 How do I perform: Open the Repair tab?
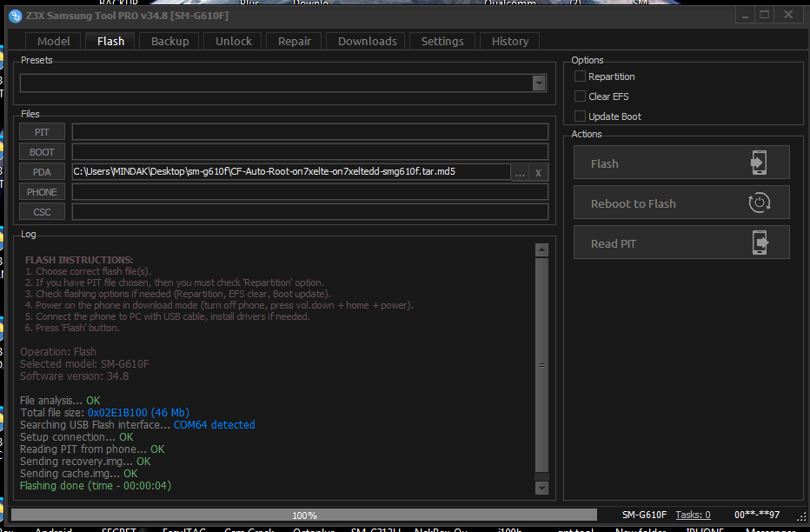pyautogui.click(x=294, y=42)
